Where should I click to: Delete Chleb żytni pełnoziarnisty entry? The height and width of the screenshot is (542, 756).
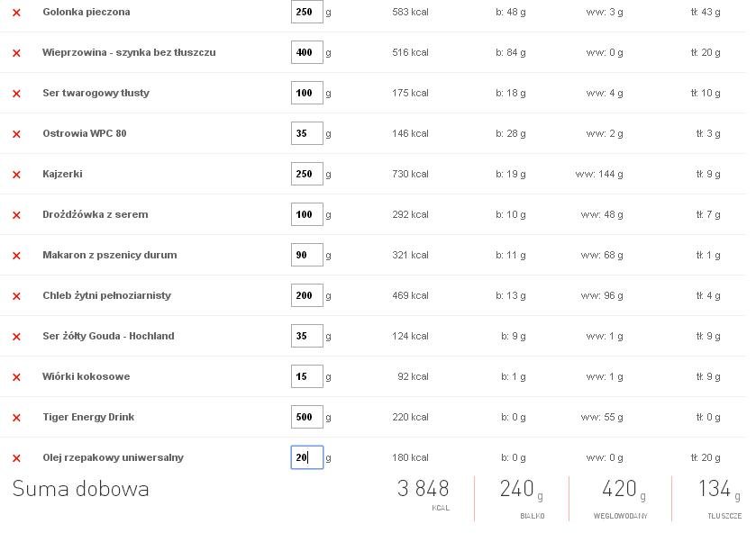tap(16, 296)
